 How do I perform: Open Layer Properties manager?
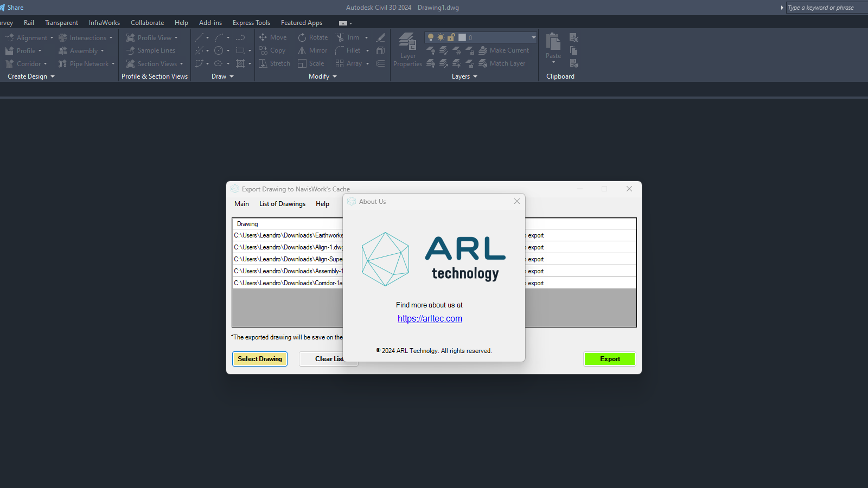(x=407, y=49)
